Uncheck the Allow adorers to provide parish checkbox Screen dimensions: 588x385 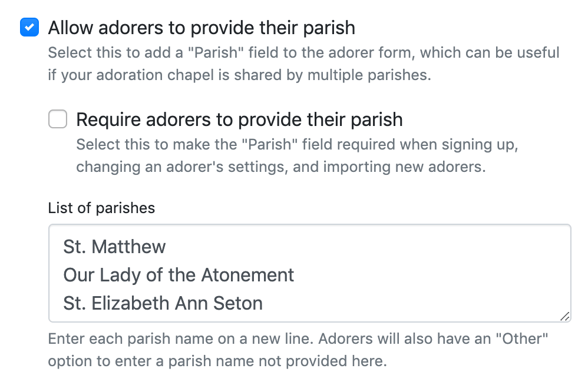coord(29,28)
